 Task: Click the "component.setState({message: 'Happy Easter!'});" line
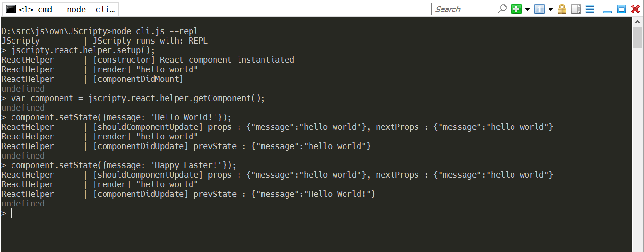point(124,165)
